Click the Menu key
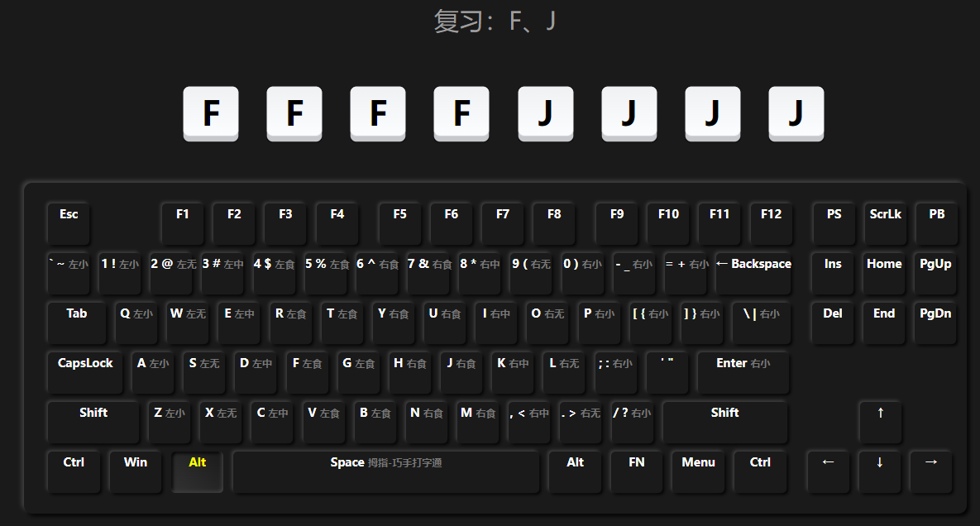The height and width of the screenshot is (526, 980). (x=698, y=471)
